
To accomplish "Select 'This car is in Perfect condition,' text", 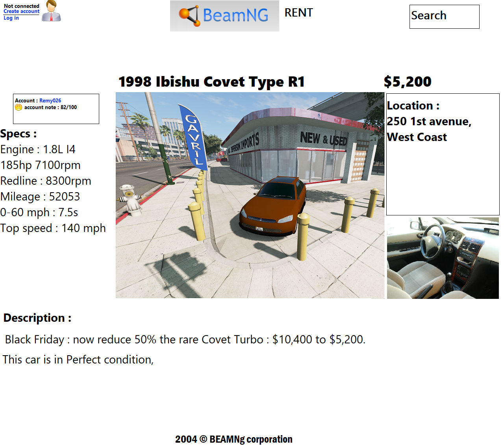I will click(x=78, y=360).
